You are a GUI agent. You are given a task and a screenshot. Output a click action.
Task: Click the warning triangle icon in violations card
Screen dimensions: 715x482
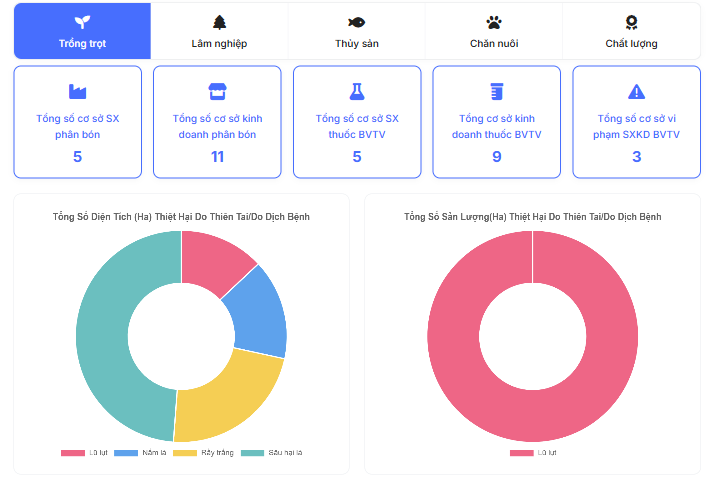[636, 92]
